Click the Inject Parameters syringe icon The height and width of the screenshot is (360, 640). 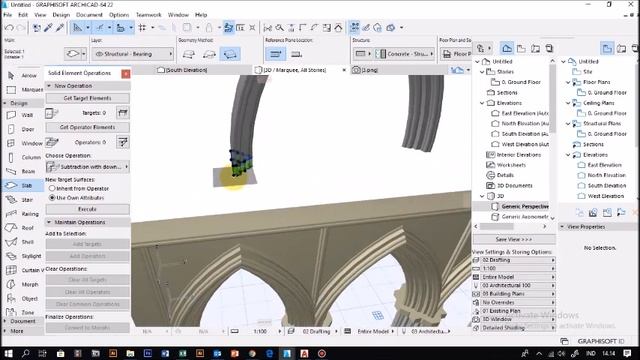(x=60, y=28)
